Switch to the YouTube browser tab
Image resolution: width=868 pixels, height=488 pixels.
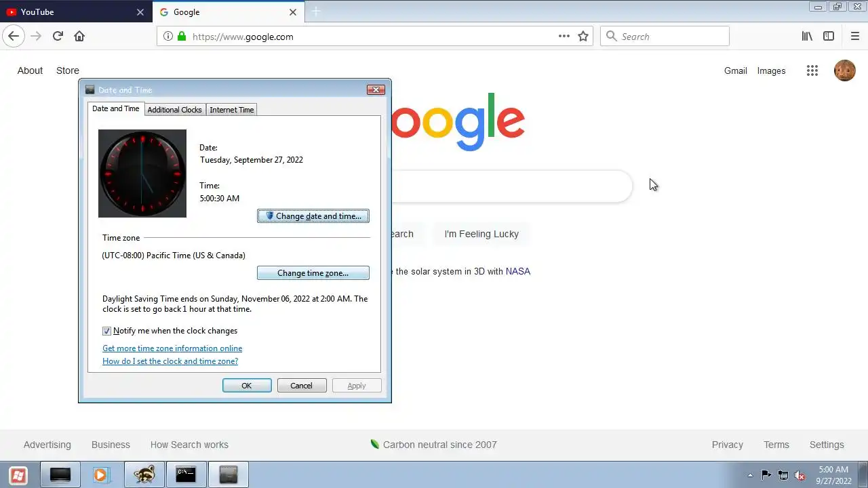(x=75, y=12)
